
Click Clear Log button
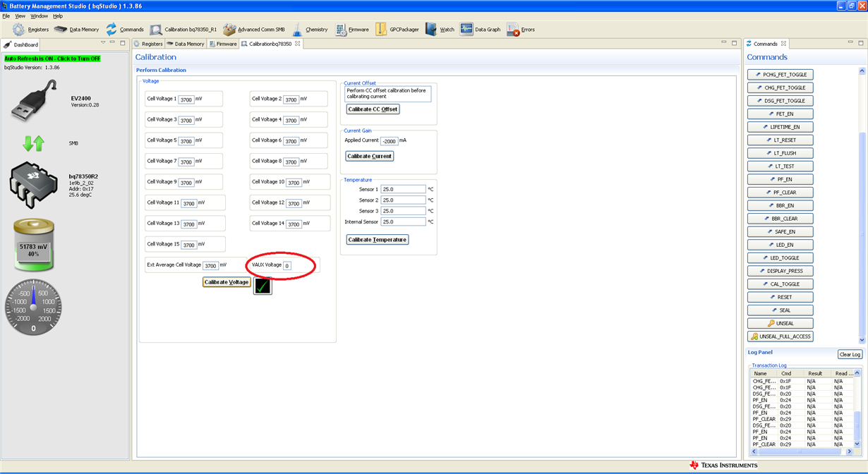[x=850, y=355]
